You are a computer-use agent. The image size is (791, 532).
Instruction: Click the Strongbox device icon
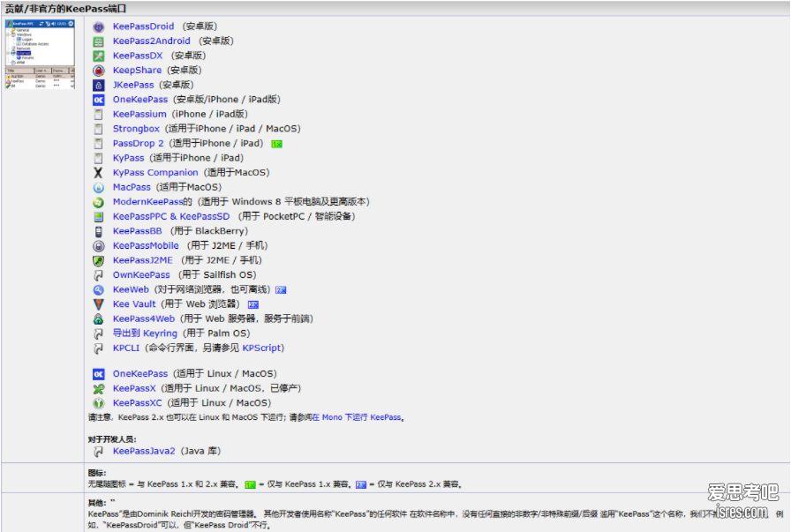[x=98, y=130]
